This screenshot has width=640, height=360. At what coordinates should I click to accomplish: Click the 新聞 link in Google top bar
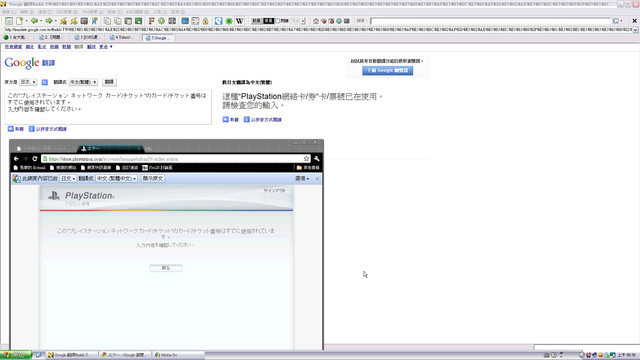click(x=67, y=47)
